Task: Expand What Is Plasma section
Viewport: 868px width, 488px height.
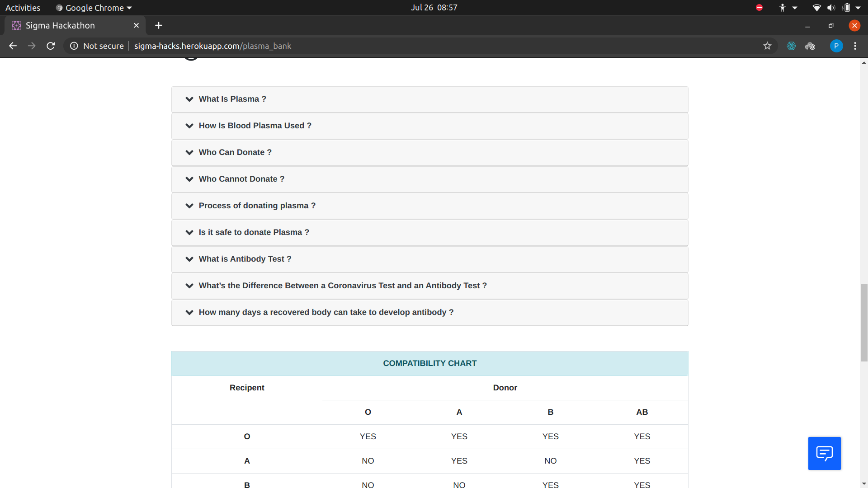Action: [x=232, y=99]
